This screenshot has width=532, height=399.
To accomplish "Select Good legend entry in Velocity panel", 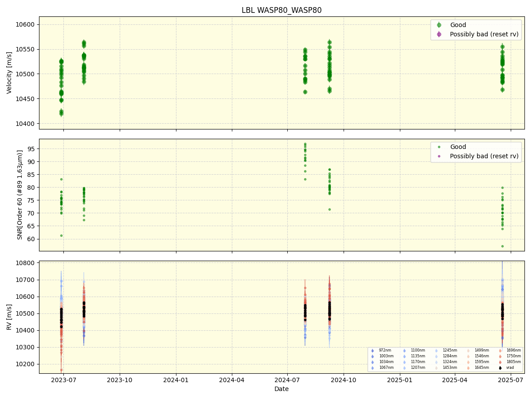I will point(458,25).
